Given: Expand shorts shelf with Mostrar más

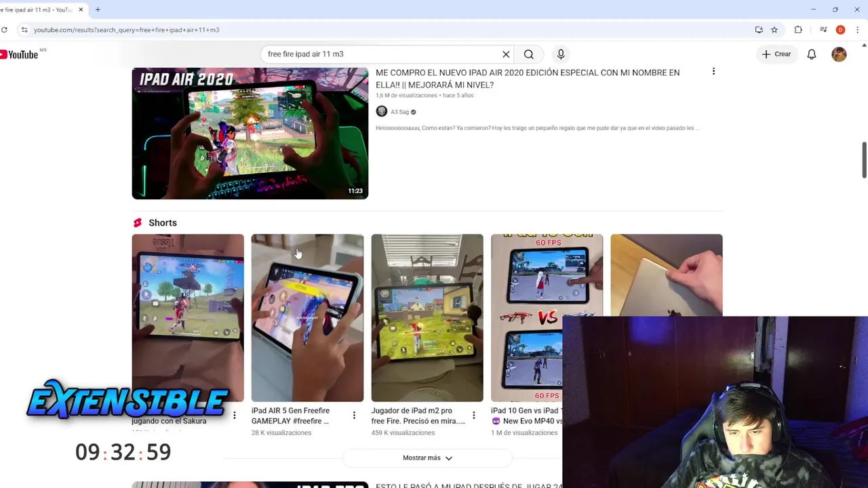Looking at the screenshot, I should tap(427, 458).
